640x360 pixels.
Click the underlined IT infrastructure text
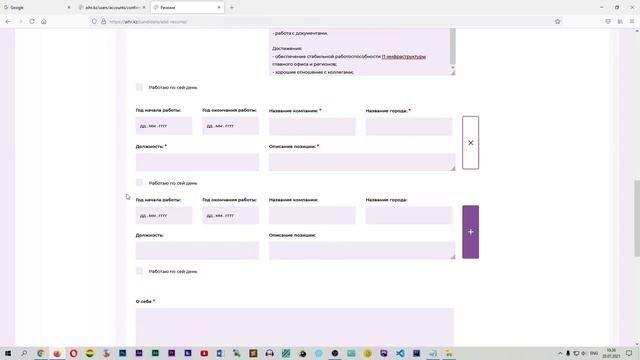(x=404, y=57)
